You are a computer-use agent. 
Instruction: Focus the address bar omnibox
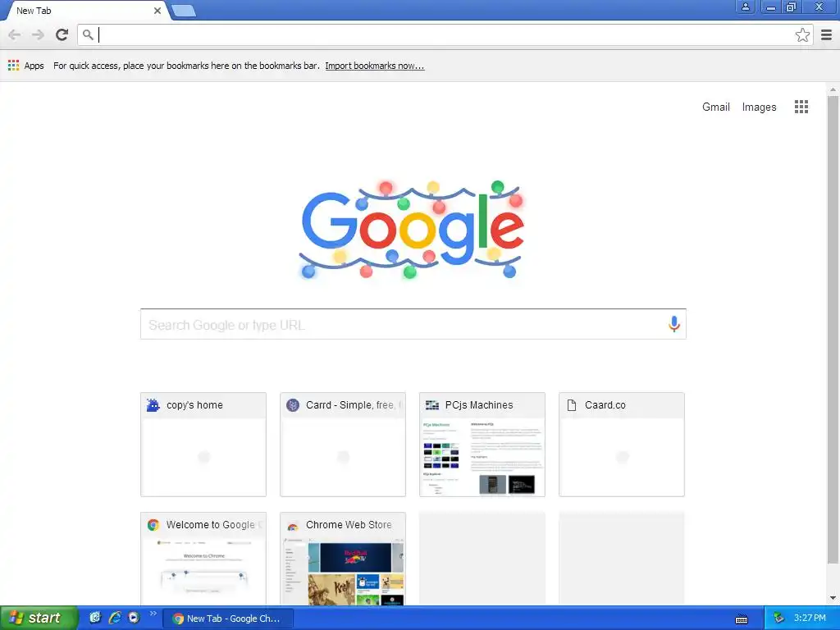tap(445, 35)
